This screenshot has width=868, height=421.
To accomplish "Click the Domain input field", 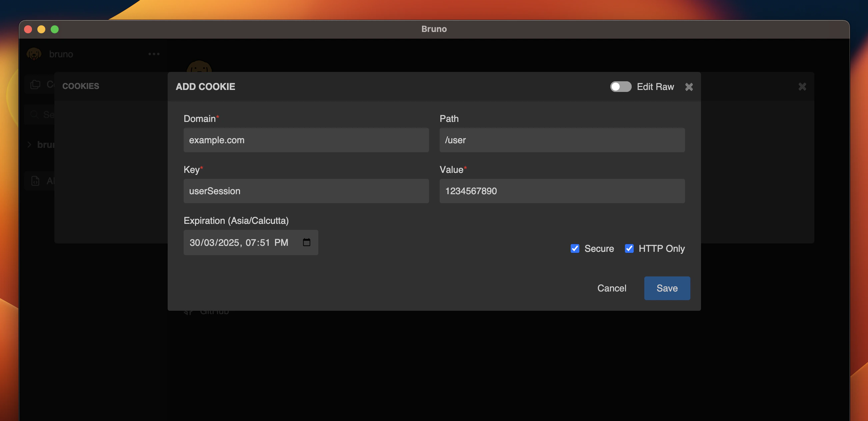I will [x=306, y=140].
